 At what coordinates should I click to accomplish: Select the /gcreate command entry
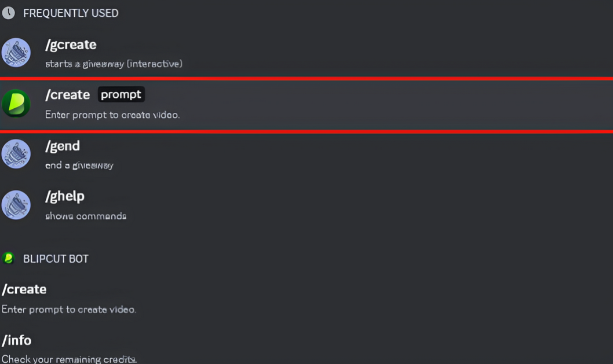[71, 45]
